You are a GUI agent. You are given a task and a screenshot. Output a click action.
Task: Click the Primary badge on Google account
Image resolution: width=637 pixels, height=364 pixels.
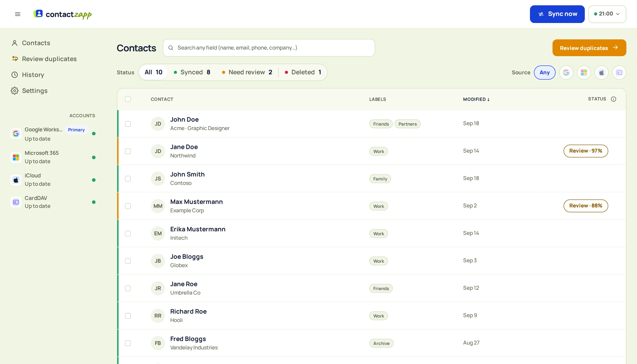point(76,130)
